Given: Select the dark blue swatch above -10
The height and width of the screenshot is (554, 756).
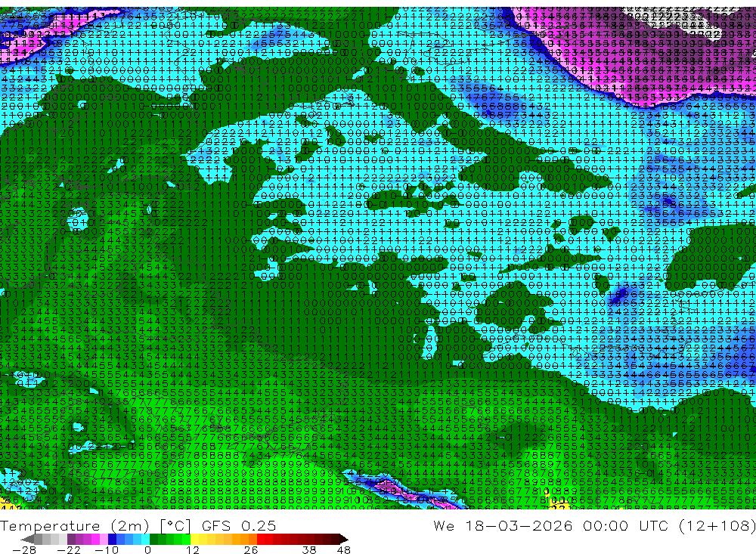Looking at the screenshot, I should [112, 539].
